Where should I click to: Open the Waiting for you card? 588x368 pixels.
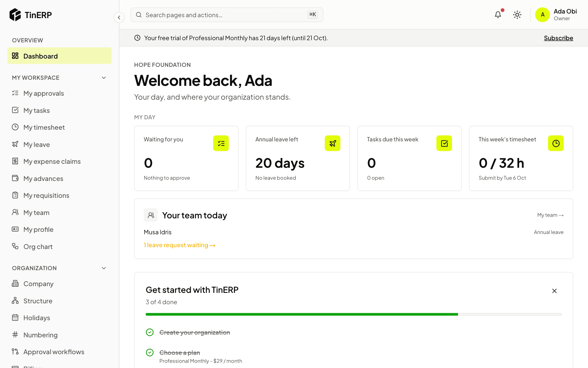(x=186, y=158)
